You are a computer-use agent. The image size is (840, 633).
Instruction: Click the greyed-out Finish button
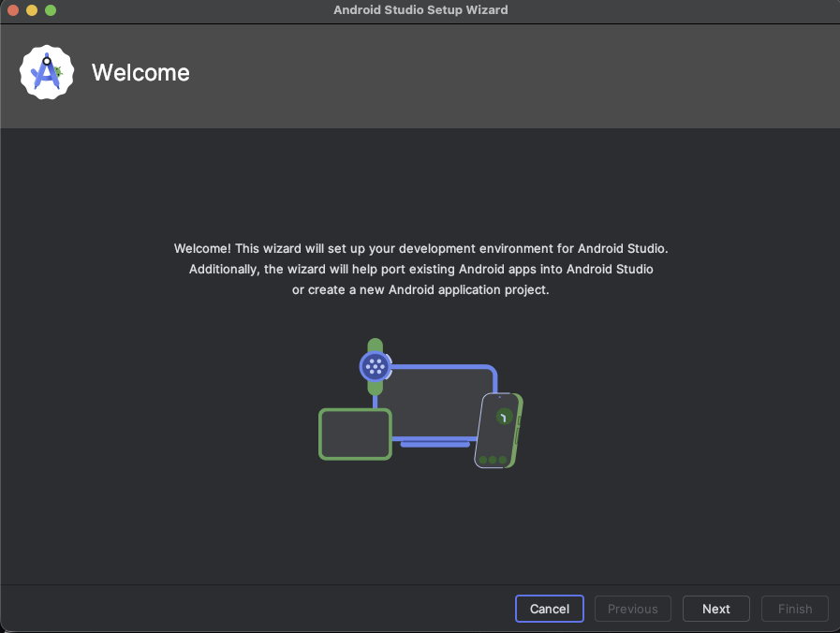(795, 609)
